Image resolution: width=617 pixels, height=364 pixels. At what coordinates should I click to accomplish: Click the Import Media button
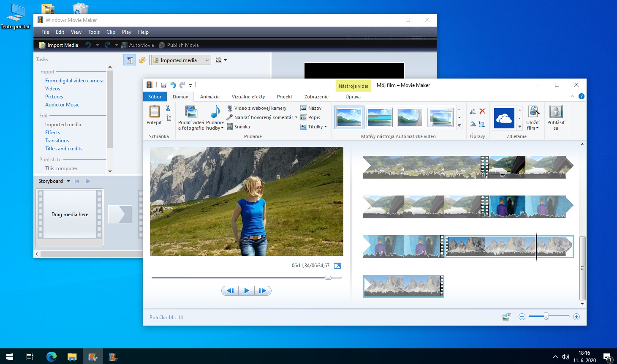pos(59,45)
